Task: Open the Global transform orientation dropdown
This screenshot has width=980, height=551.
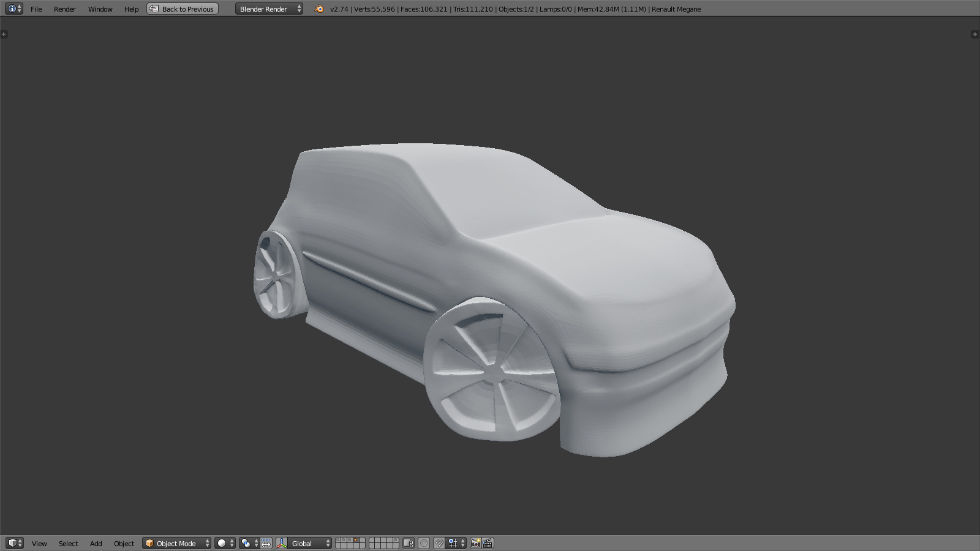Action: (x=310, y=543)
